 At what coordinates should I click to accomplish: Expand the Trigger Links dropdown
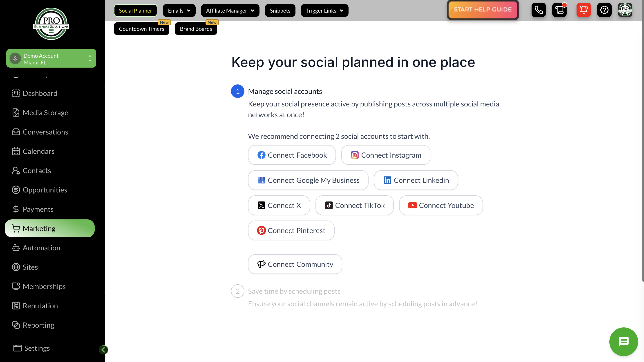coord(324,11)
